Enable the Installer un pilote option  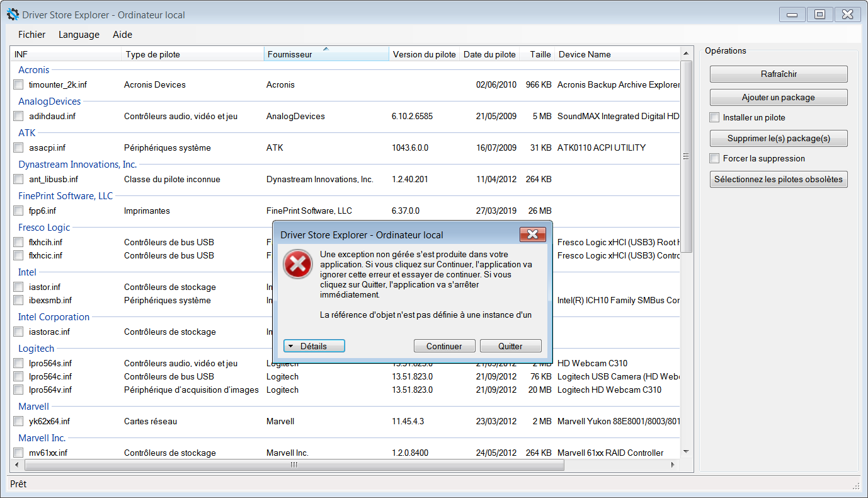(714, 117)
